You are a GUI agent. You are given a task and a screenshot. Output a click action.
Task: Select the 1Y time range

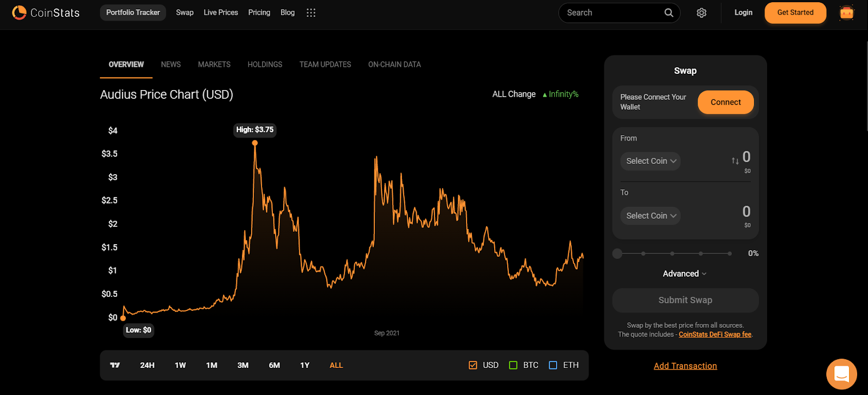point(305,365)
